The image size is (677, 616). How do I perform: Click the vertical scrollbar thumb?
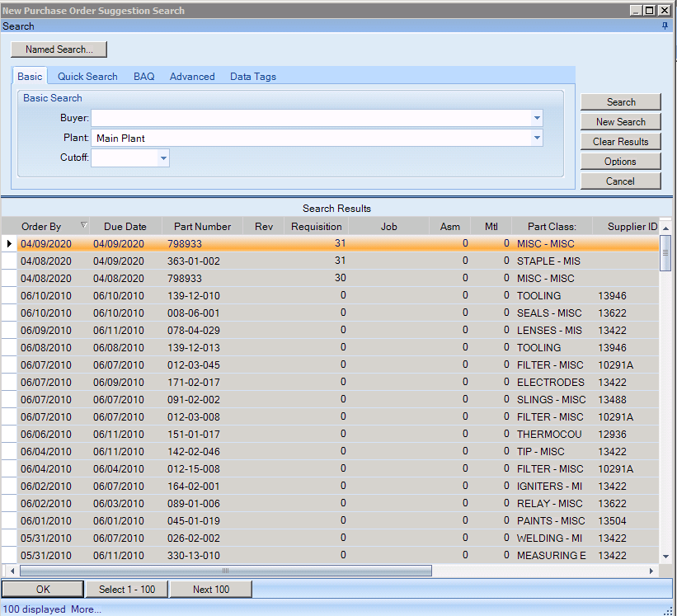665,253
